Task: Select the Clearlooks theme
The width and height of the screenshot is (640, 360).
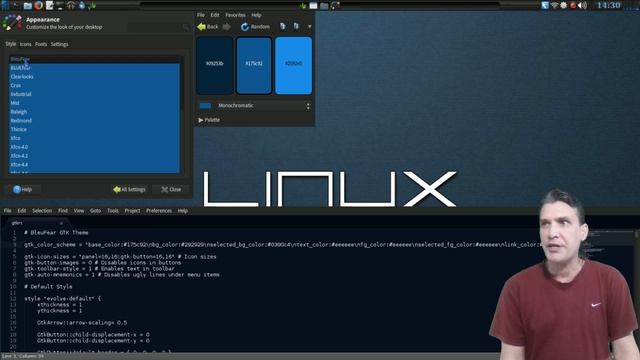Action: [94, 77]
